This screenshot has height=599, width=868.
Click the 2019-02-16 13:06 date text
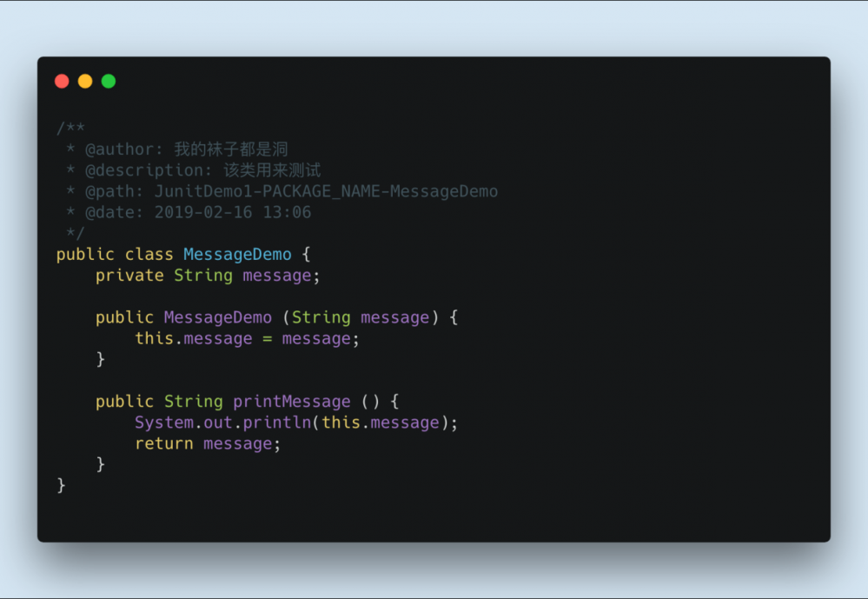232,212
